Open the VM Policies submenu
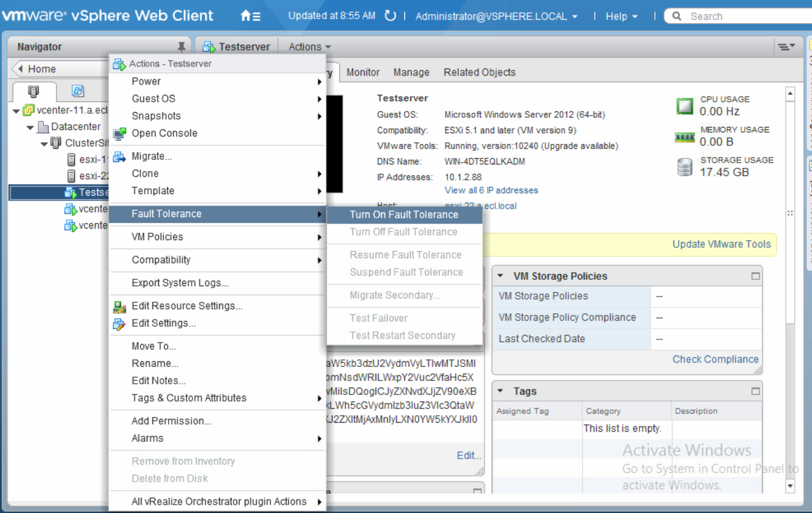 (218, 237)
